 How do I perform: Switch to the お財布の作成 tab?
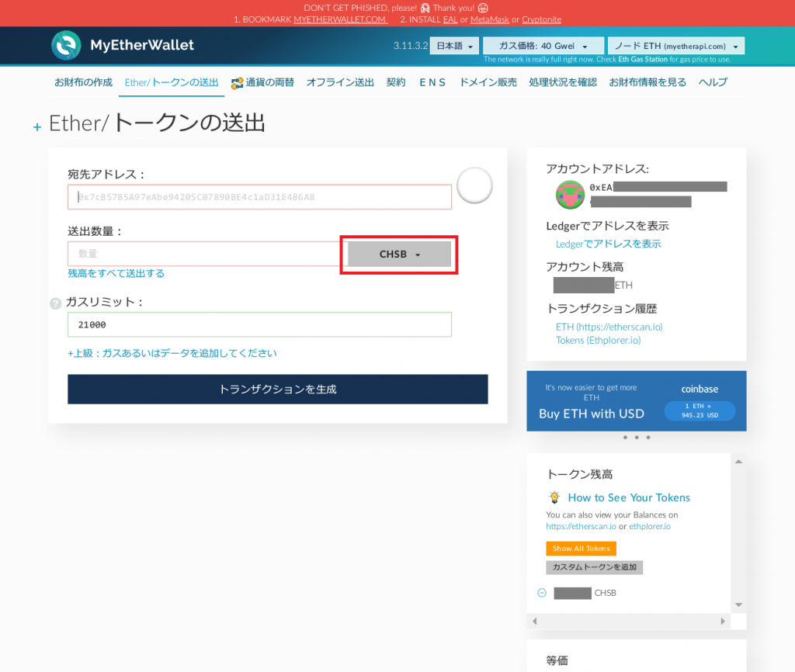tap(83, 81)
